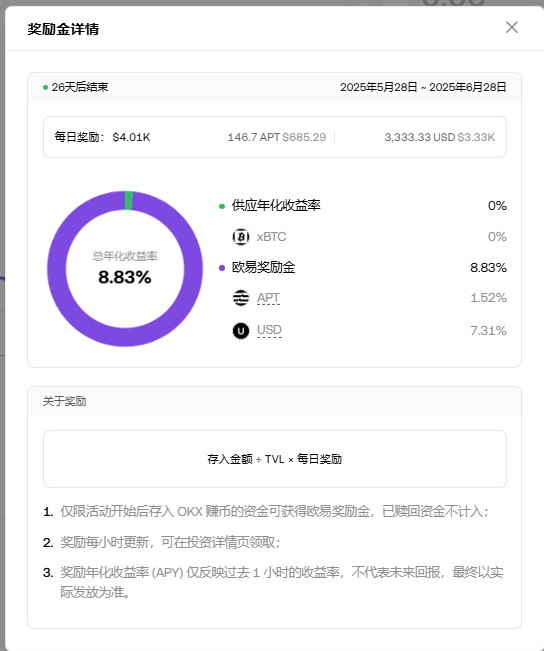The width and height of the screenshot is (544, 651).
Task: Click the green status dot near 26天后结束
Action: 45,87
